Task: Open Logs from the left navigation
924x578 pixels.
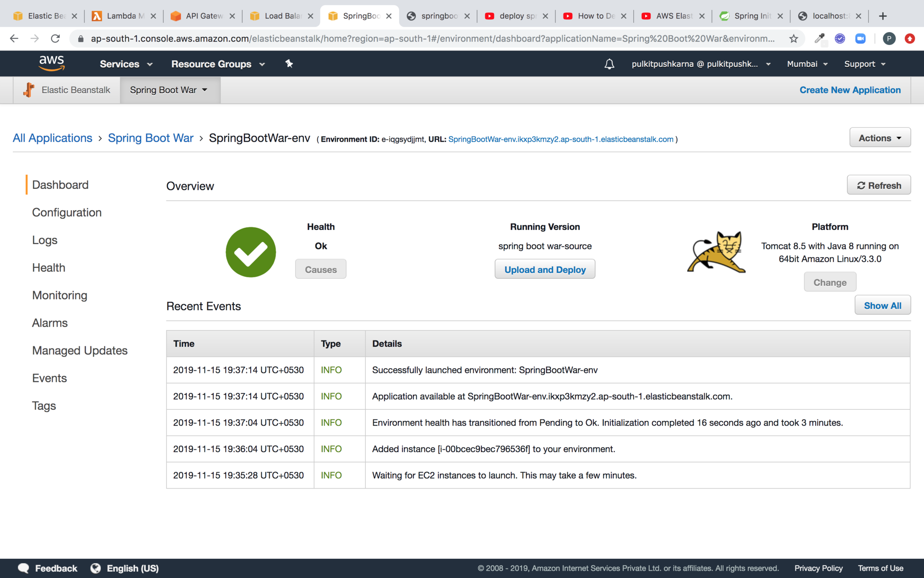Action: [x=44, y=240]
